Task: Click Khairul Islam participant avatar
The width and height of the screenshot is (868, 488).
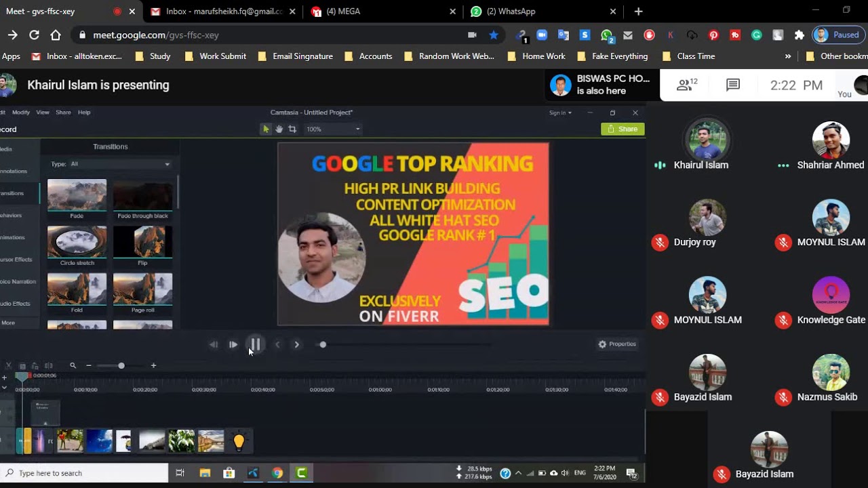Action: (x=707, y=140)
